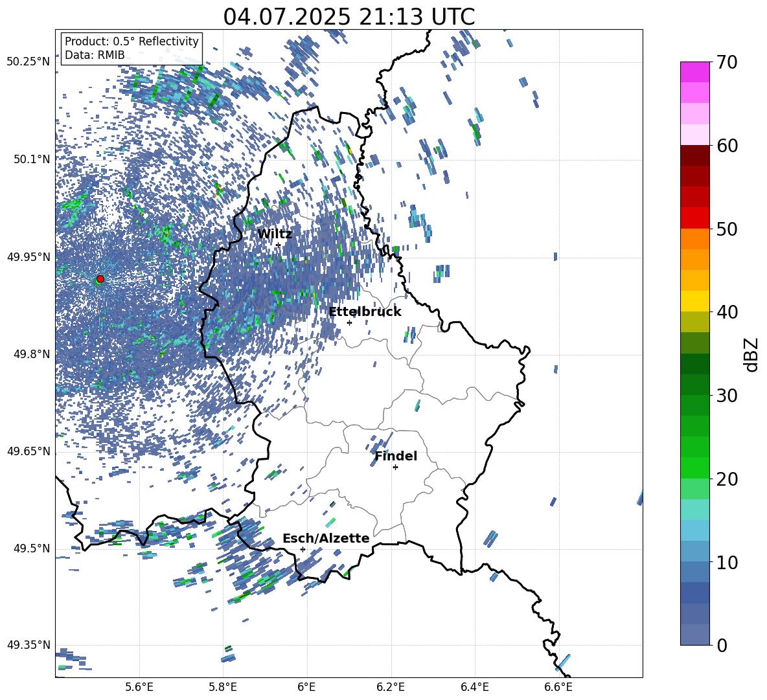767x700 pixels.
Task: Click the Data: RMIB text
Action: (95, 55)
